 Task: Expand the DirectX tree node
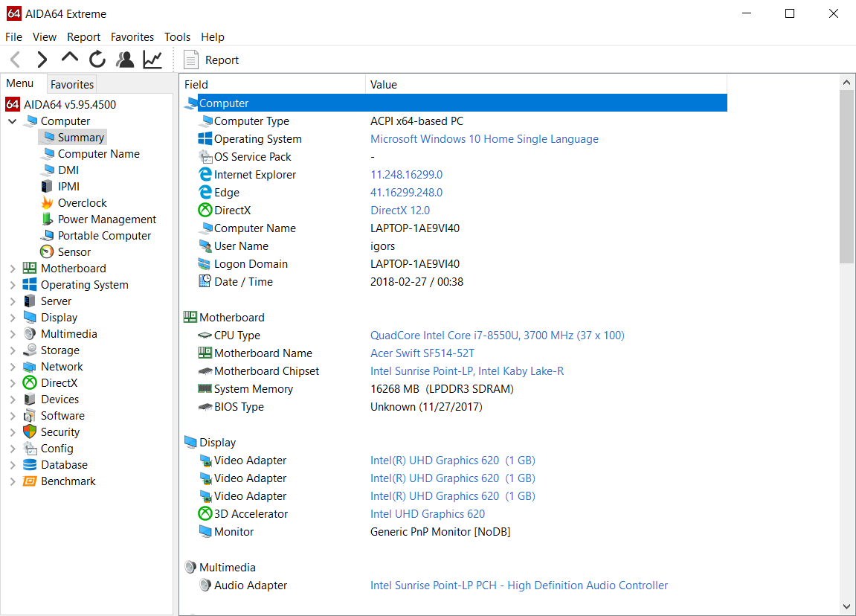13,383
